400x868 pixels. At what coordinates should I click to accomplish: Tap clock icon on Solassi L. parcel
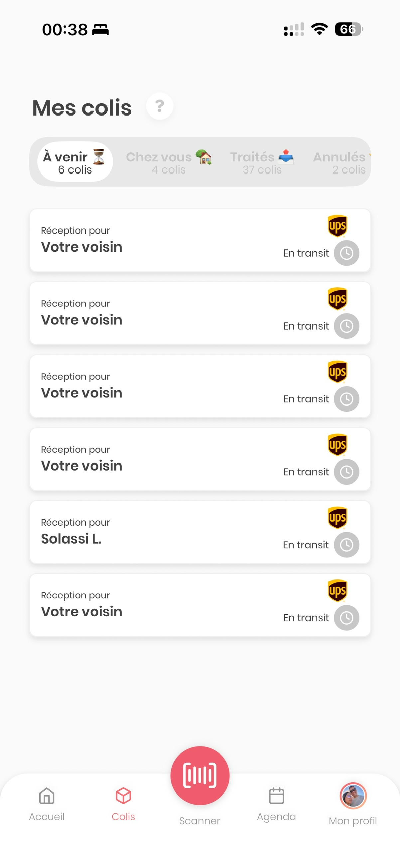tap(346, 545)
